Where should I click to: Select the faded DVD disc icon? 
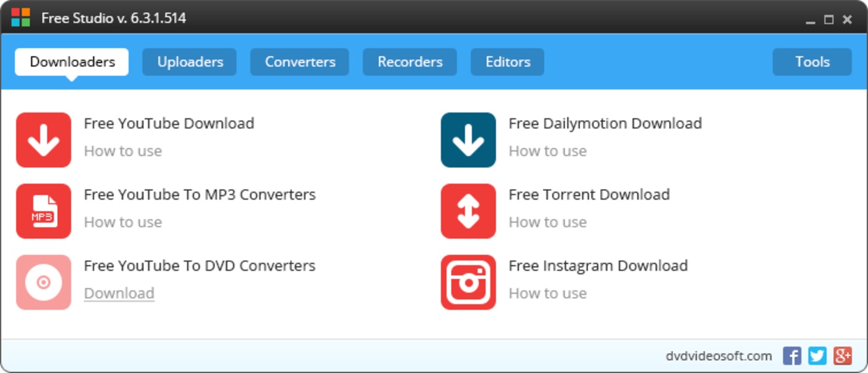(44, 282)
